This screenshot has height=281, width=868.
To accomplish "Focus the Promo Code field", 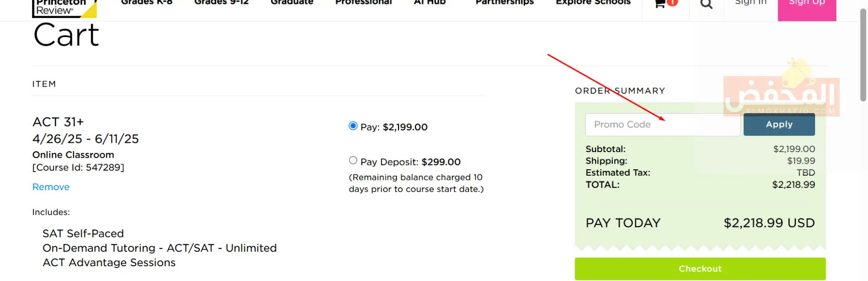I will click(662, 125).
